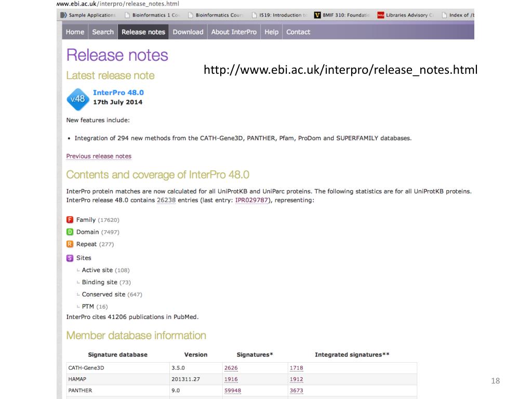Click the green Domain type icon

[x=70, y=232]
